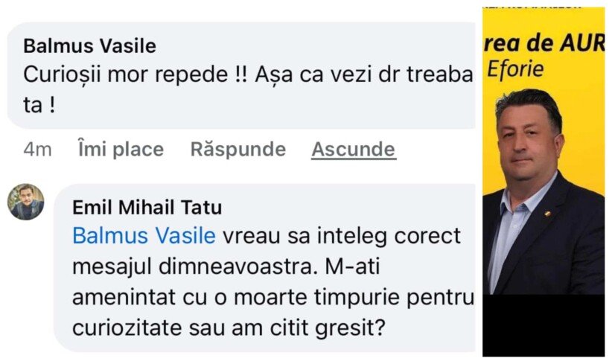Click the black bar below the poster
Image resolution: width=612 pixels, height=364 pixels.
544,324
